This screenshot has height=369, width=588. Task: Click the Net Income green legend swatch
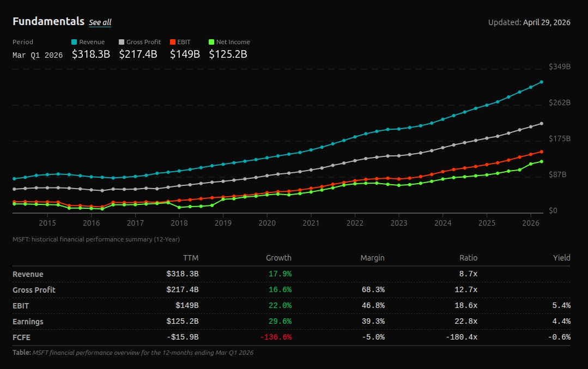(x=211, y=42)
